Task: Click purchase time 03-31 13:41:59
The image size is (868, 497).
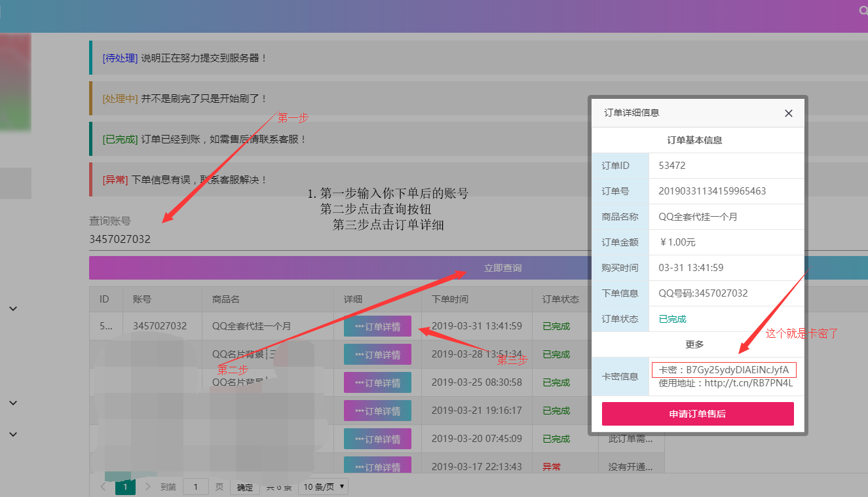Action: (x=691, y=268)
